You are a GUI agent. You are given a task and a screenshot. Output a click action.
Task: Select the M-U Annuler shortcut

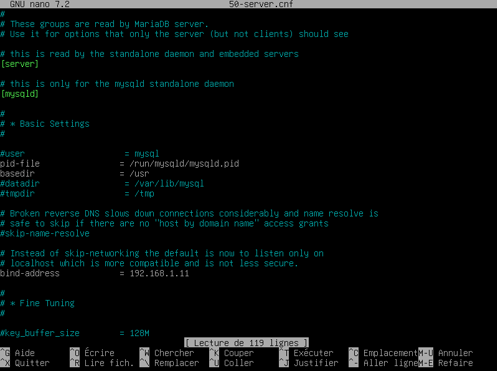[x=445, y=353]
